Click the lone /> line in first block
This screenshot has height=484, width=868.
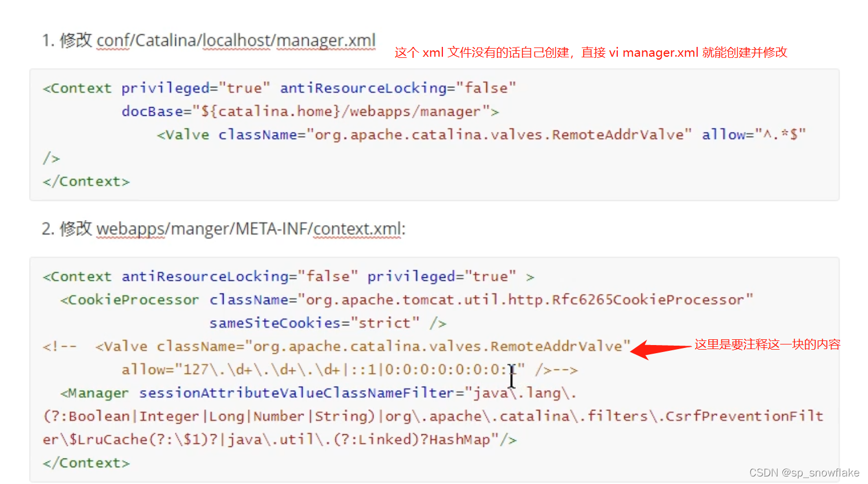coord(51,158)
